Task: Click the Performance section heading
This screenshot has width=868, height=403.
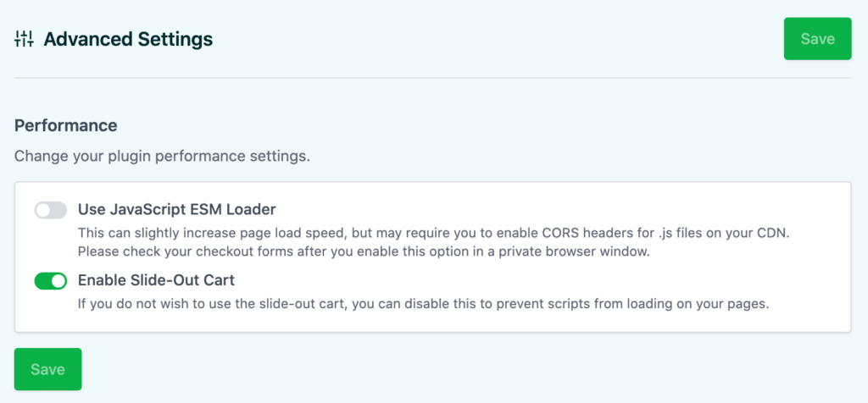Action: pos(65,125)
